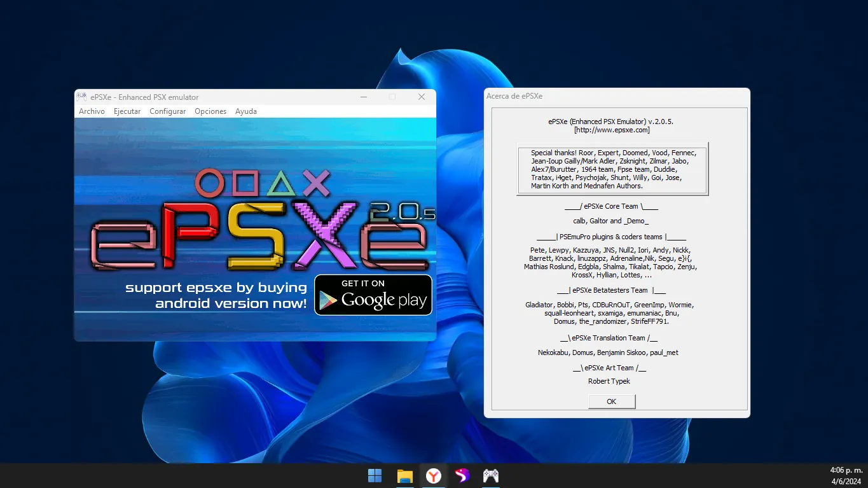
Task: Click the ePSXe Translation Team heading
Action: tap(609, 338)
